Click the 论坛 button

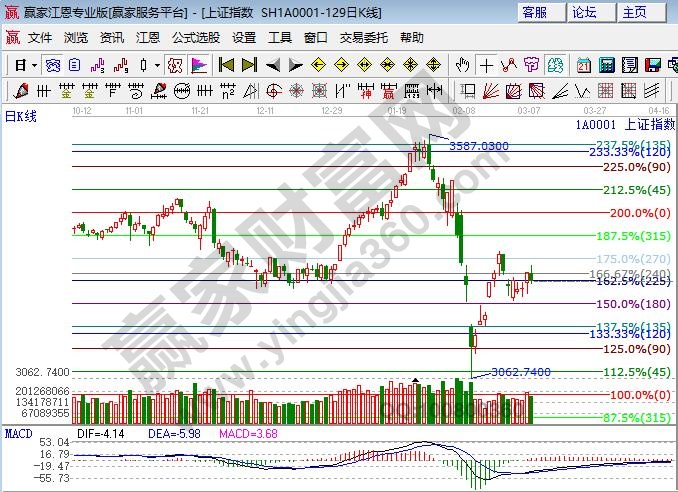(x=584, y=12)
